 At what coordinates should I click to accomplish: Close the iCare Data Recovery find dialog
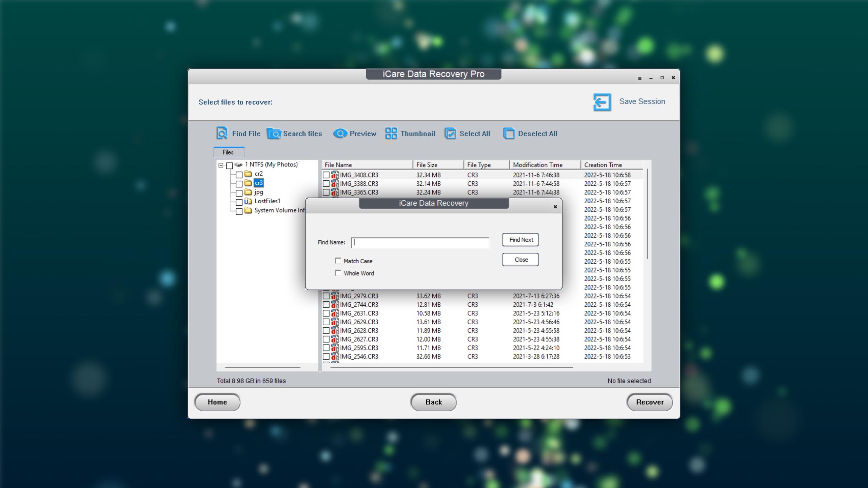[x=555, y=207]
